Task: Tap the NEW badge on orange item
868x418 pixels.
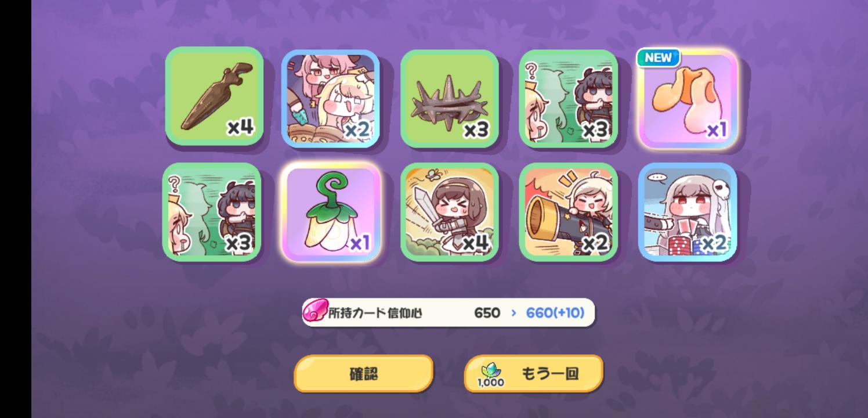Action: tap(659, 57)
